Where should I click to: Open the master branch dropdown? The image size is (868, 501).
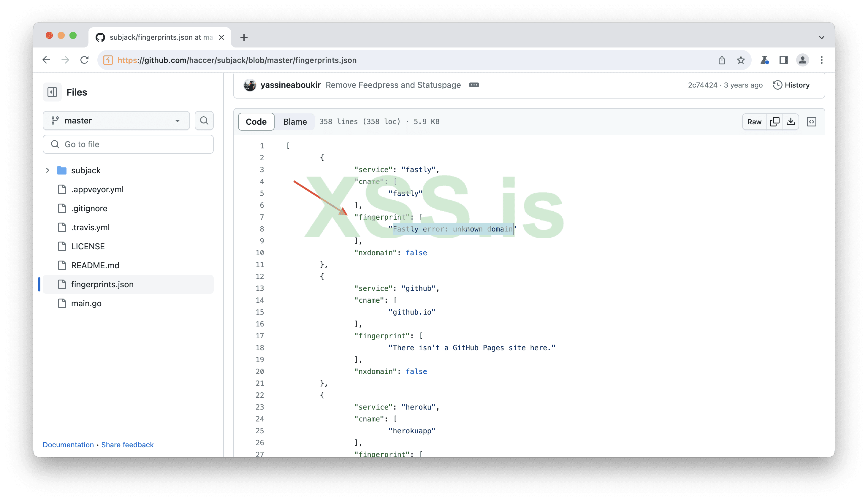point(116,121)
